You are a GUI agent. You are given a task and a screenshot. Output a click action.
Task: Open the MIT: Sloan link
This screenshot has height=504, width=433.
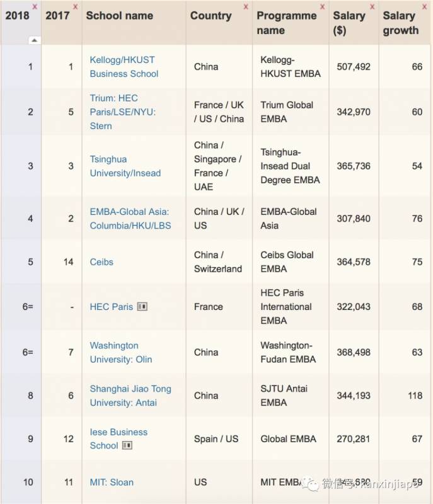[x=112, y=483]
